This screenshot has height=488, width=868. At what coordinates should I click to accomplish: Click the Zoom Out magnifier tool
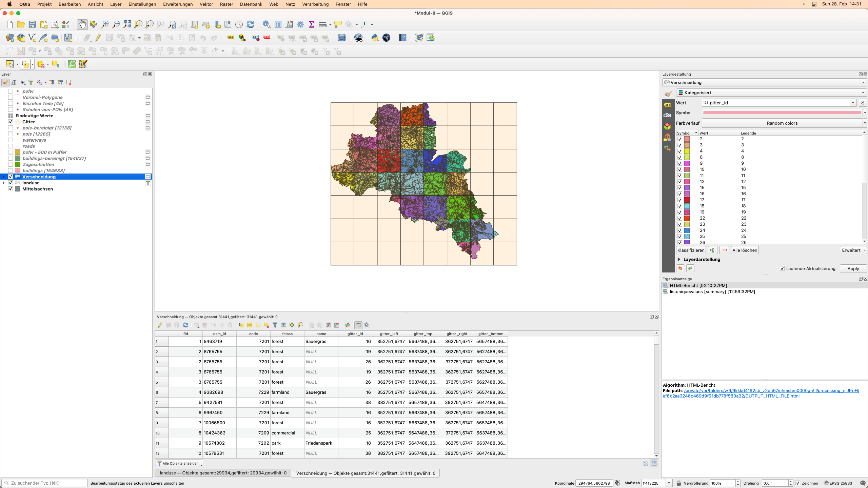tap(116, 24)
